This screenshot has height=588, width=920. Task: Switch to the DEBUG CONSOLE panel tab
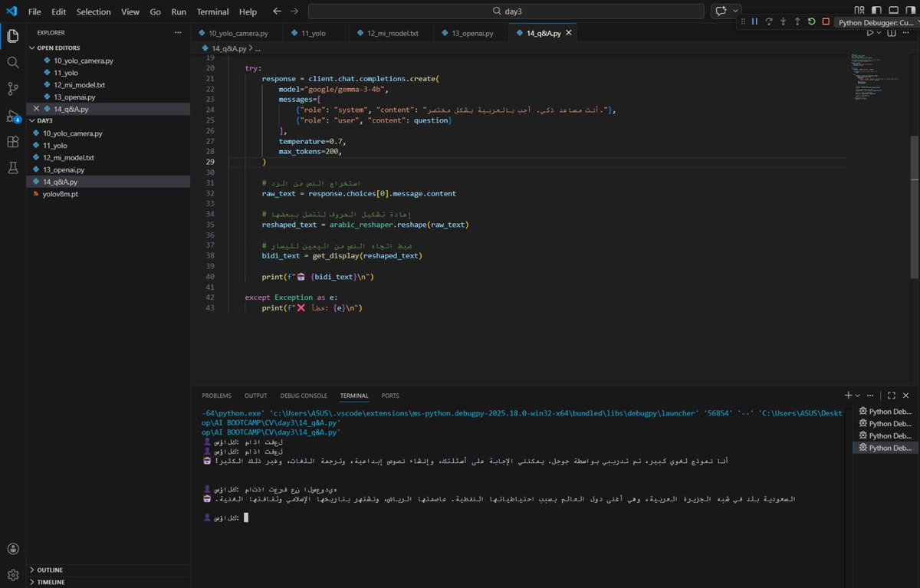[304, 396]
